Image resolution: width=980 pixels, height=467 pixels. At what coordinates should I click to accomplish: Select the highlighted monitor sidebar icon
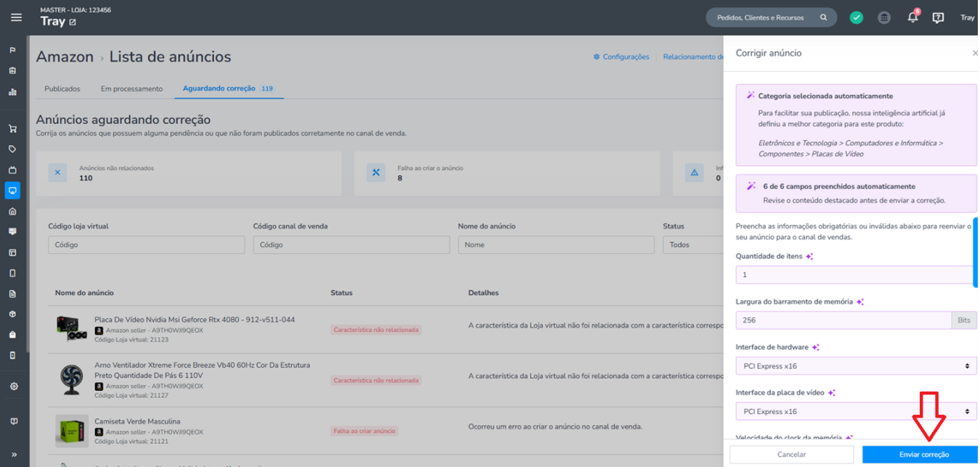pyautogui.click(x=12, y=190)
